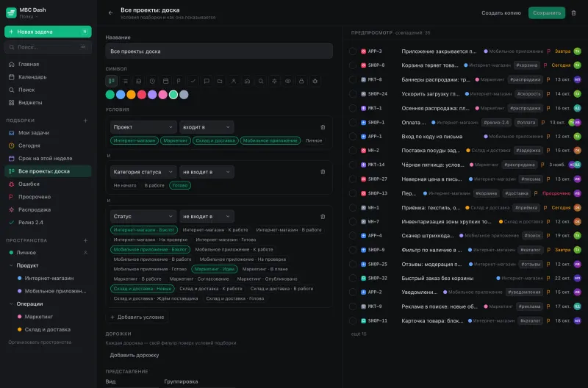
Task: Choose the sparkle symbol in the symbol row
Action: coord(274,81)
